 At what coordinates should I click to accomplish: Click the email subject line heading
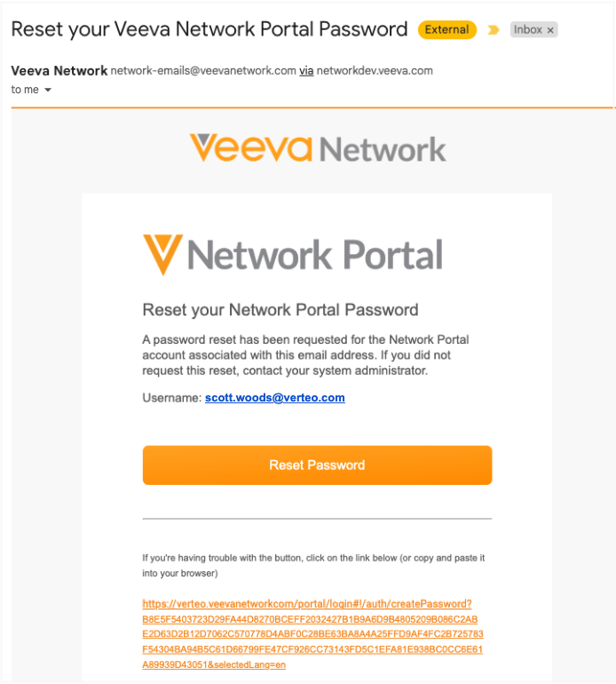[209, 29]
